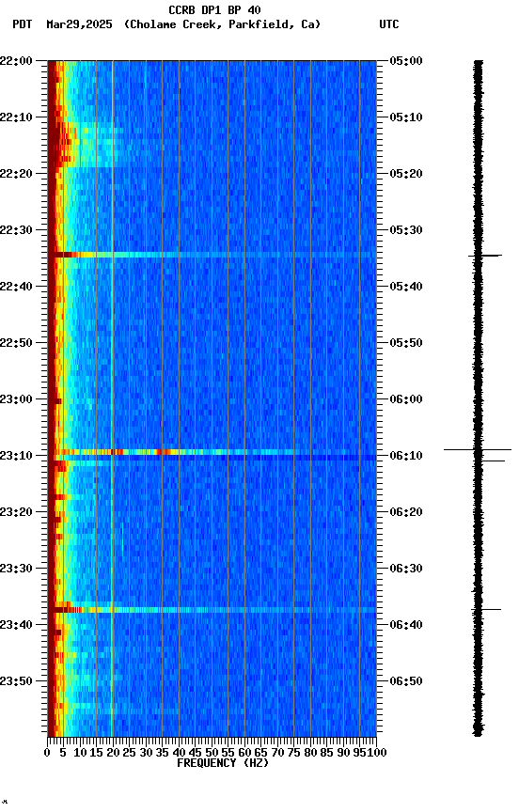This screenshot has height=812, width=519.
Task: Click the seismogram spike near 06:37
Action: coord(486,610)
